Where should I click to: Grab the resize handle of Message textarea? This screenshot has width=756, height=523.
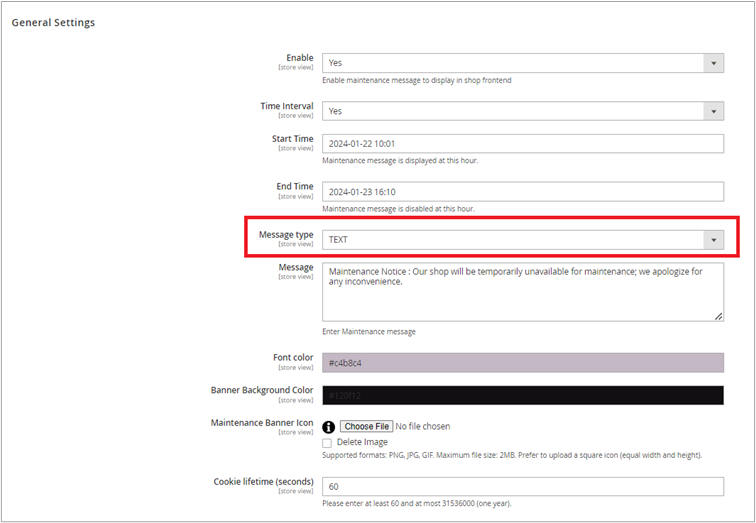[718, 316]
